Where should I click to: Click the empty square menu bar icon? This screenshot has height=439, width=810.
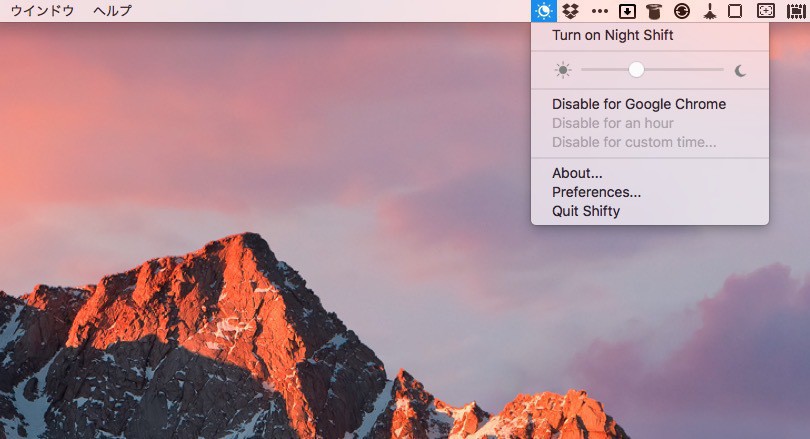tap(735, 11)
